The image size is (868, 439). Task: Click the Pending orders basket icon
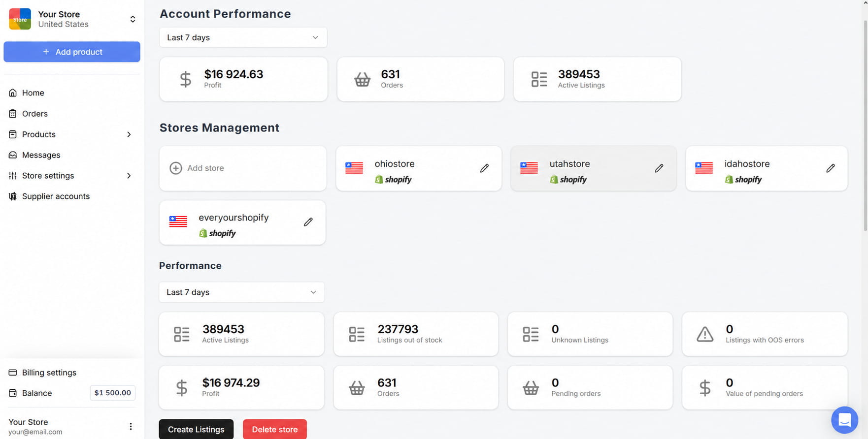coord(531,388)
